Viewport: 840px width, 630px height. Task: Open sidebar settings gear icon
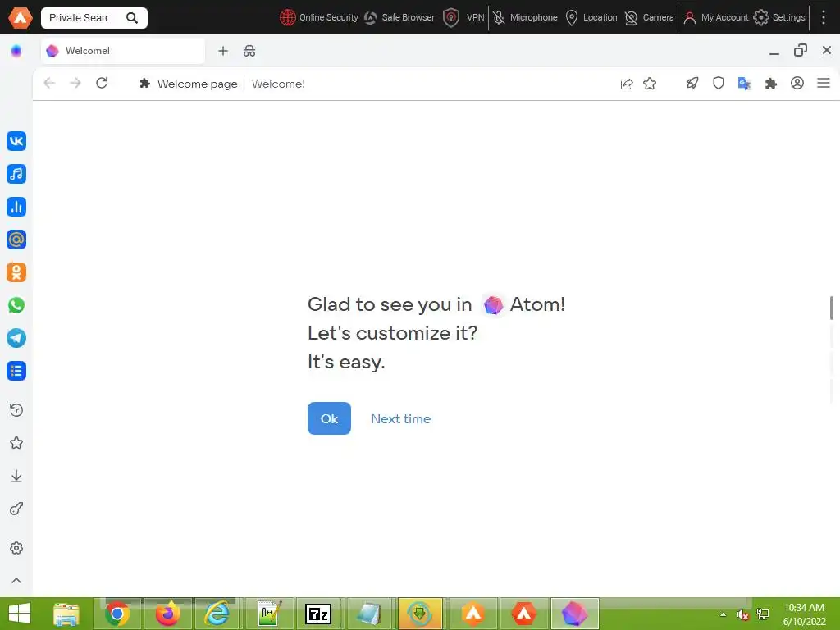click(16, 548)
